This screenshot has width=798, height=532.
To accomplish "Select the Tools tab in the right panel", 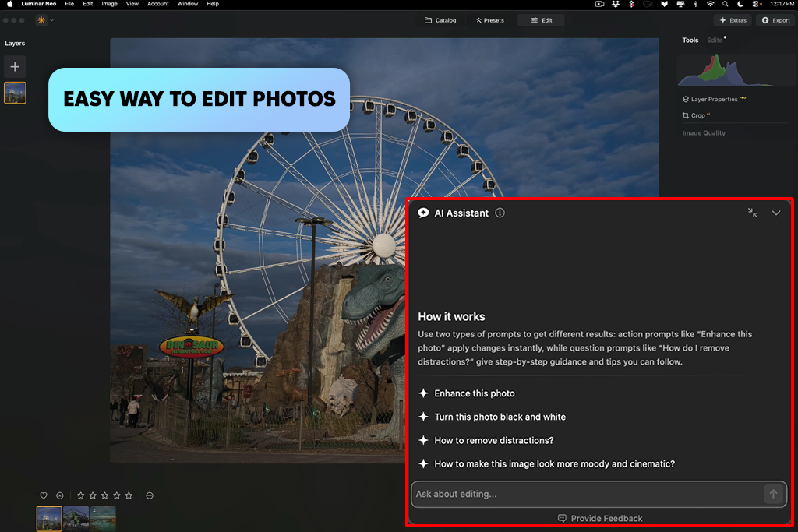I will coord(690,41).
